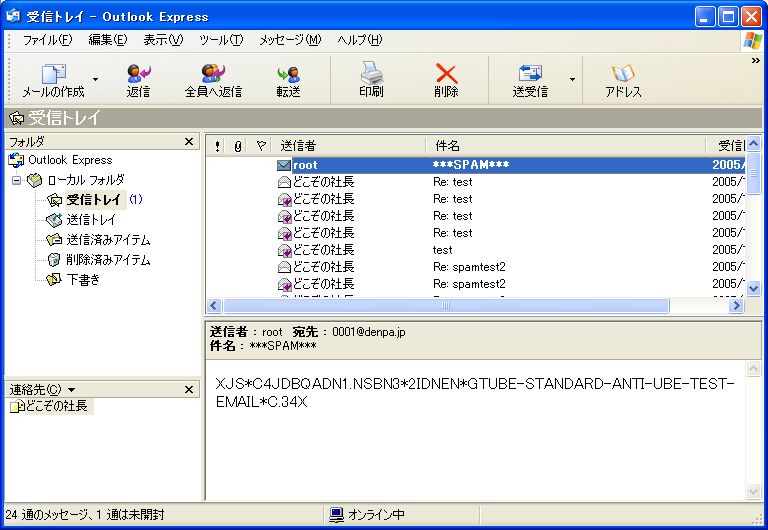Open the ファイル(F) menu

click(x=48, y=40)
